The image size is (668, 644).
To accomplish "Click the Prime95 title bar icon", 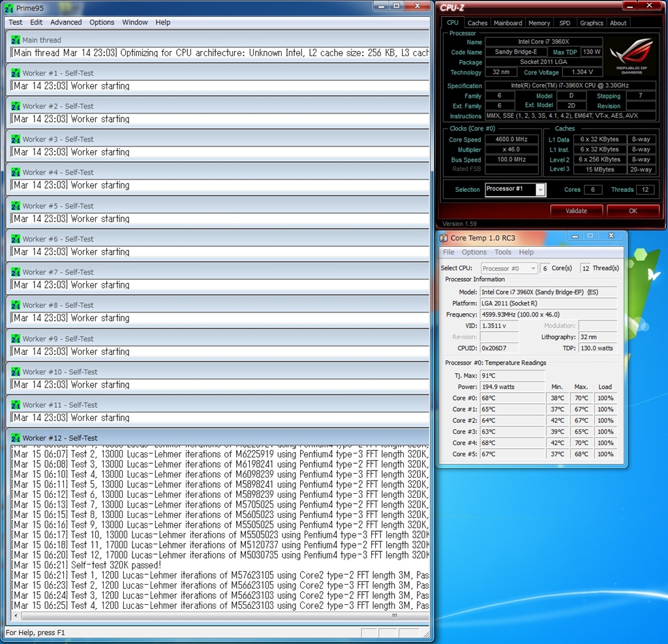I will point(9,7).
